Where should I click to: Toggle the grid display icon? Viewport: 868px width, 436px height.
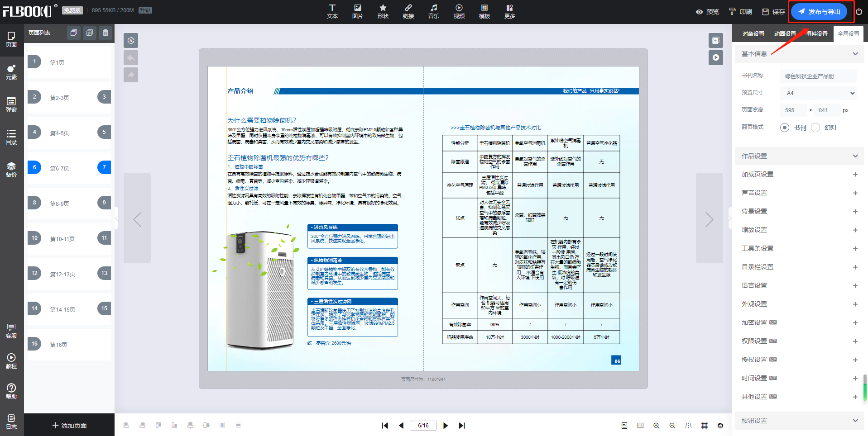(705, 426)
